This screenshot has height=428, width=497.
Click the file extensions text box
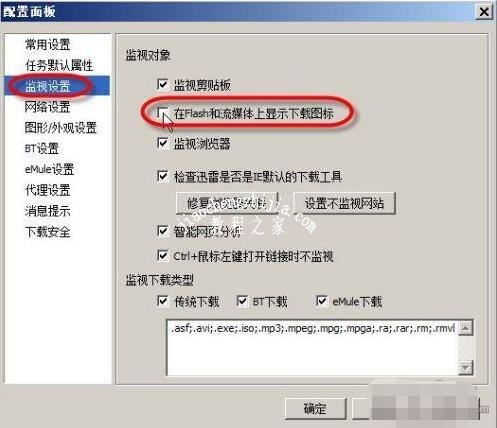click(313, 347)
